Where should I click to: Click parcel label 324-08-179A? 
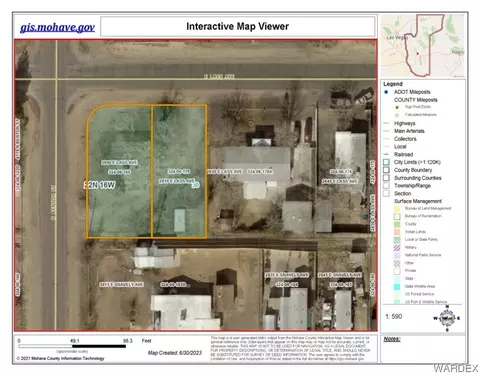[260, 172]
